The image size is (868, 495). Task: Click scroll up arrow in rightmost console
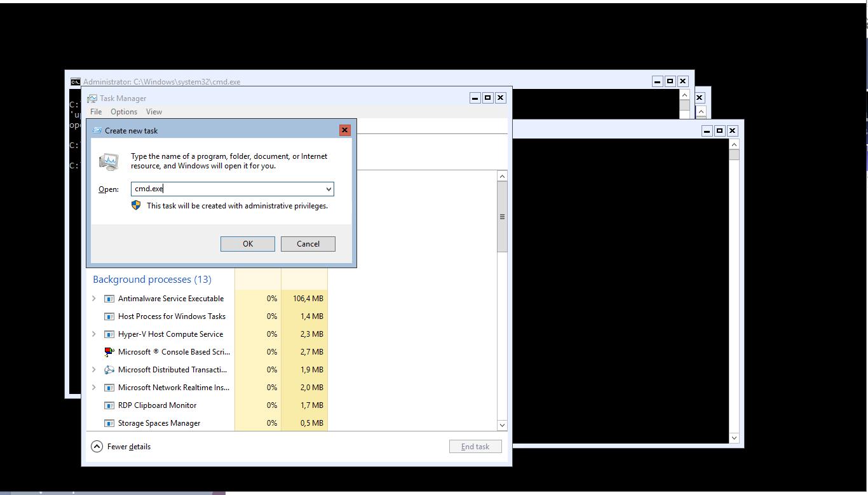pos(734,145)
